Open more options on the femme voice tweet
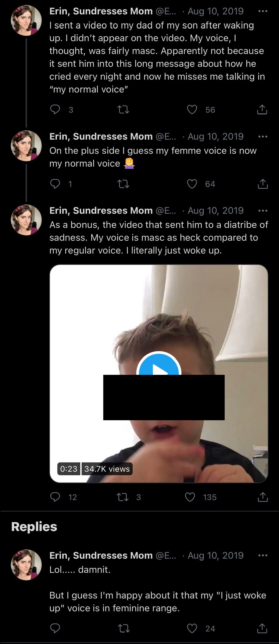 (x=263, y=136)
